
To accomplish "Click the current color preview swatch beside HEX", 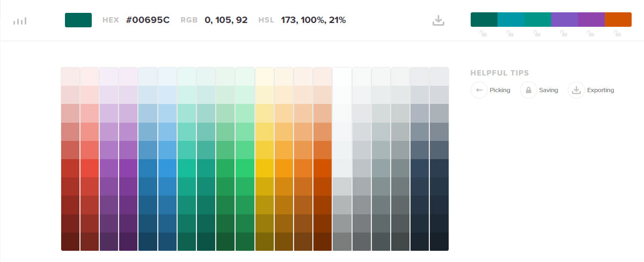I will pyautogui.click(x=78, y=20).
